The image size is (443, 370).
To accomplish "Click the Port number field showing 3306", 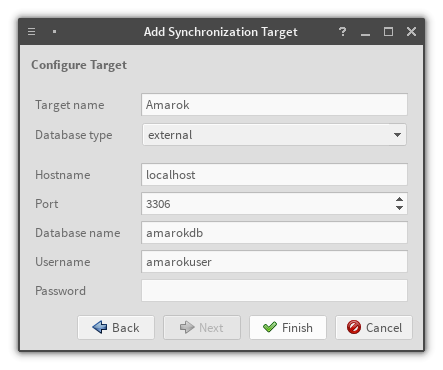I will click(x=267, y=204).
